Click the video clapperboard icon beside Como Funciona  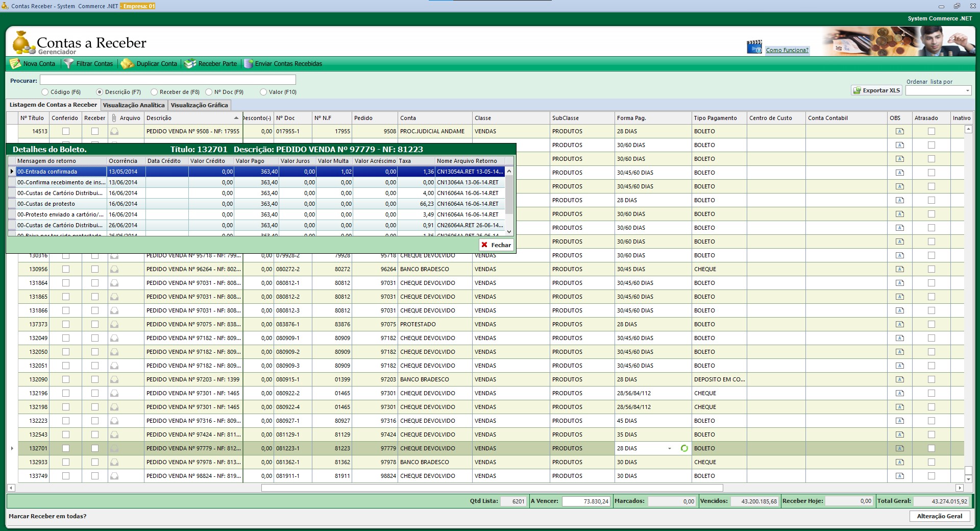click(x=754, y=47)
